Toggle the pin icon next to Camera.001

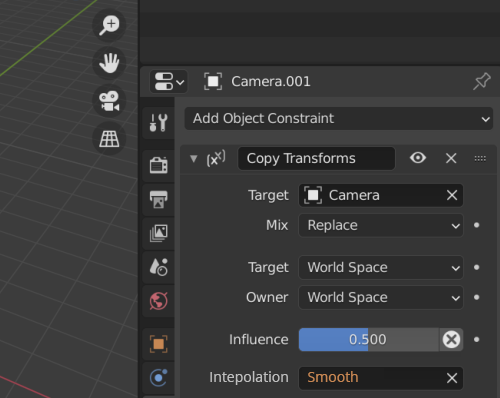[x=482, y=81]
